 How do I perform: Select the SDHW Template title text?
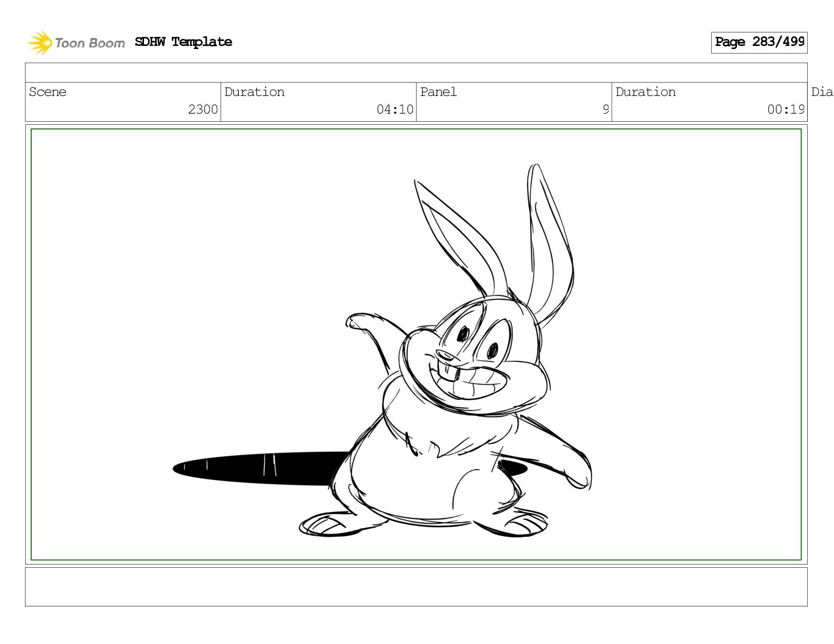point(183,42)
